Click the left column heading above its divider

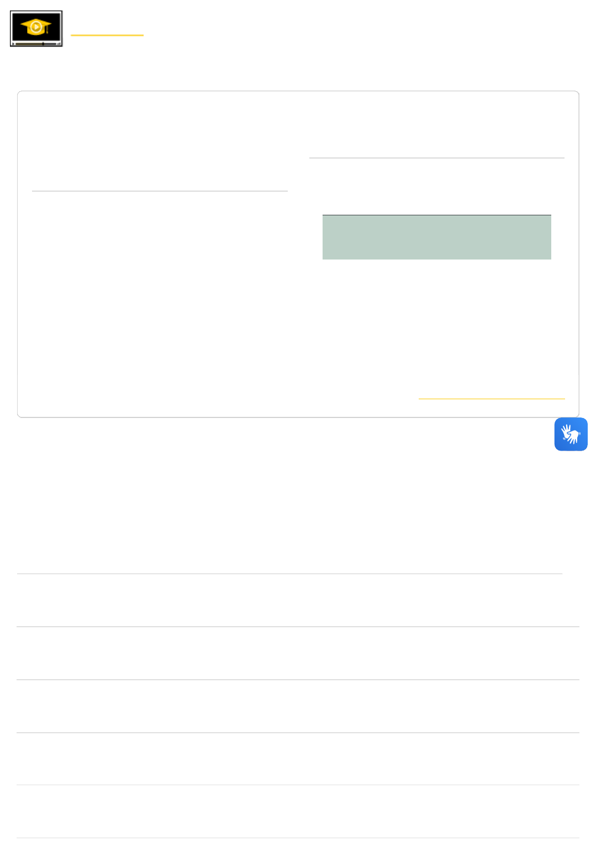click(160, 171)
